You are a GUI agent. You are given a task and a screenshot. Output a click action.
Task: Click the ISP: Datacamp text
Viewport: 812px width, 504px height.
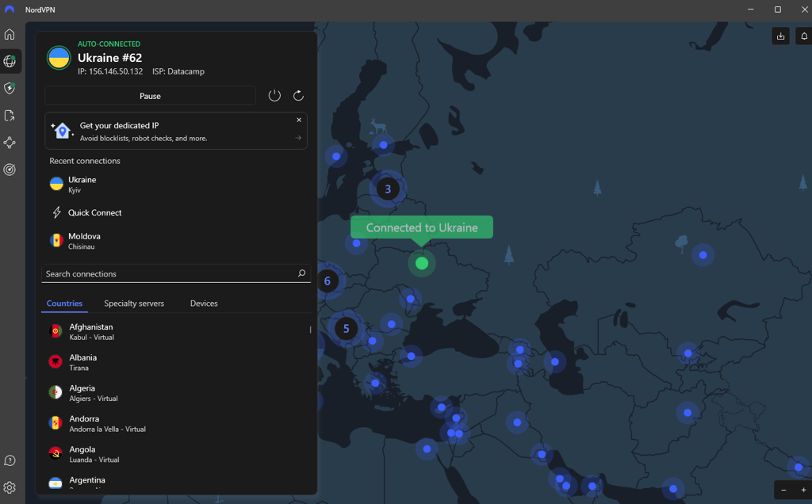click(x=178, y=71)
